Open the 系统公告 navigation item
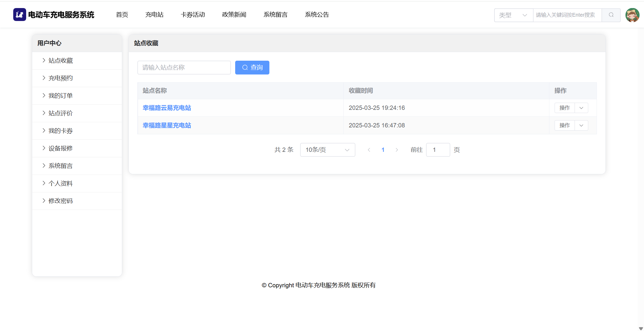 [317, 15]
